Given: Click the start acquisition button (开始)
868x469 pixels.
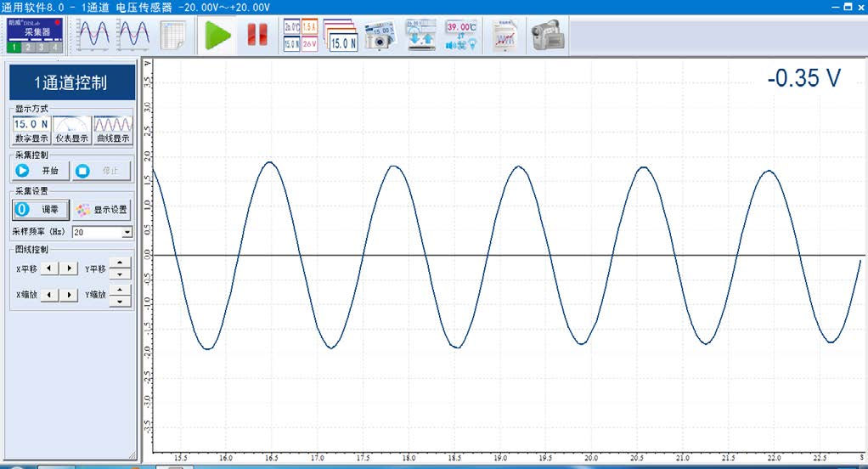Looking at the screenshot, I should point(41,171).
